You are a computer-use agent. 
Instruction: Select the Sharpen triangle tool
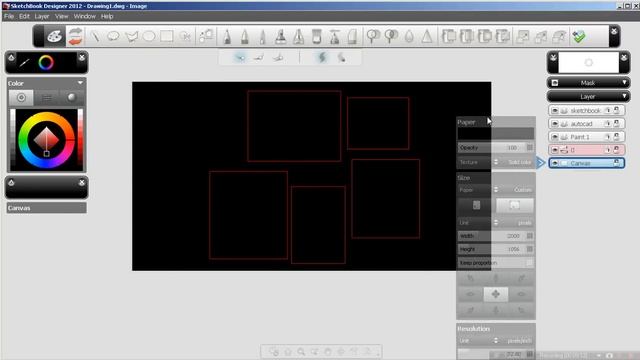click(x=427, y=36)
